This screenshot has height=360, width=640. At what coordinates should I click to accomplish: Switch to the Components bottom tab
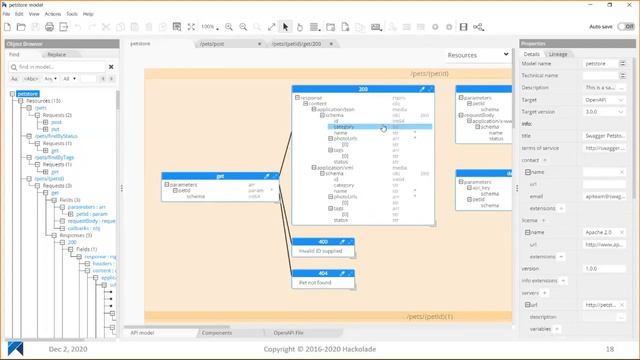[x=217, y=333]
